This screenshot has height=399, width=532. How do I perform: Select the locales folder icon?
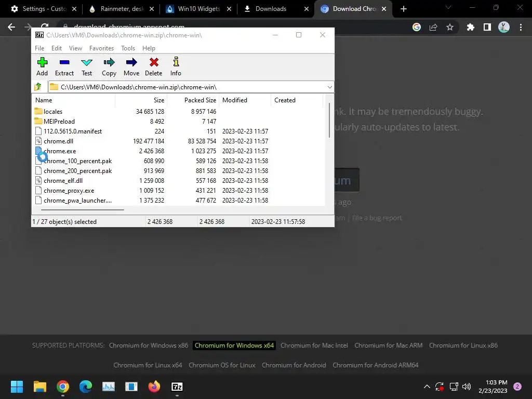[x=38, y=111]
